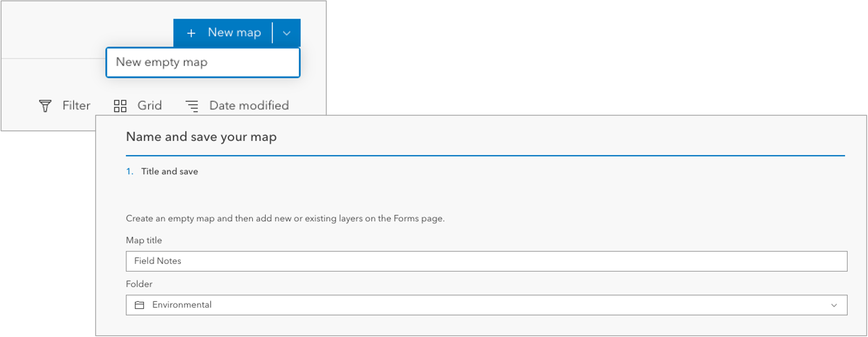Click the Name and save your map heading
Viewport: 868px width, 337px height.
point(201,137)
